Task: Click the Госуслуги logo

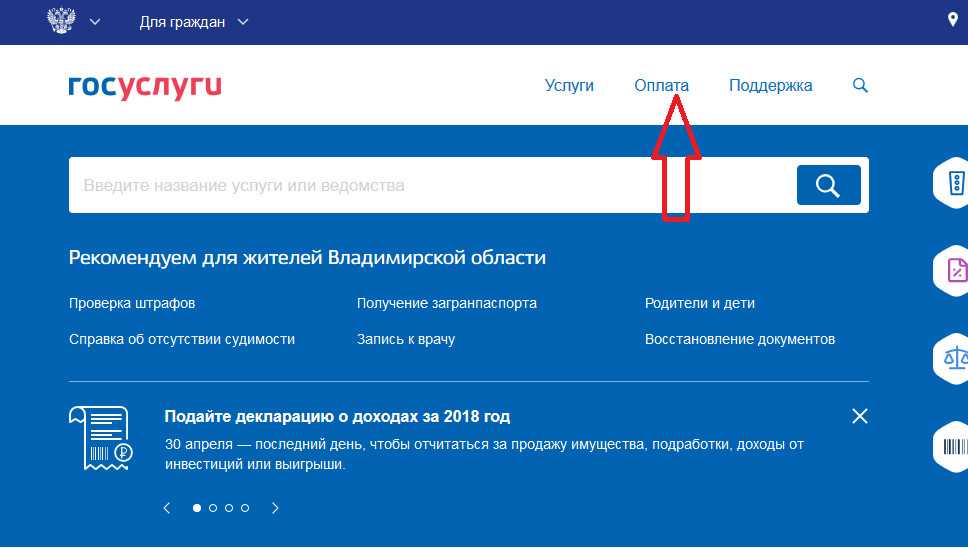Action: coord(145,86)
